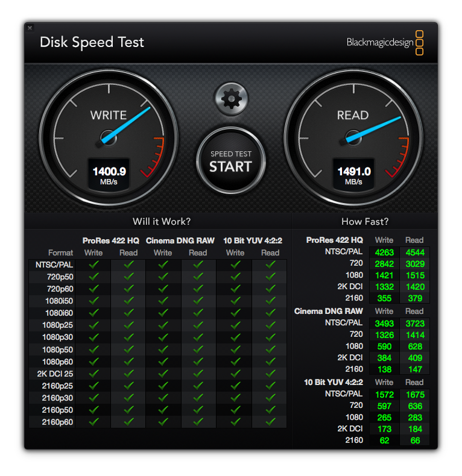
Task: Click the READ gauge needle hub
Action: point(353,138)
